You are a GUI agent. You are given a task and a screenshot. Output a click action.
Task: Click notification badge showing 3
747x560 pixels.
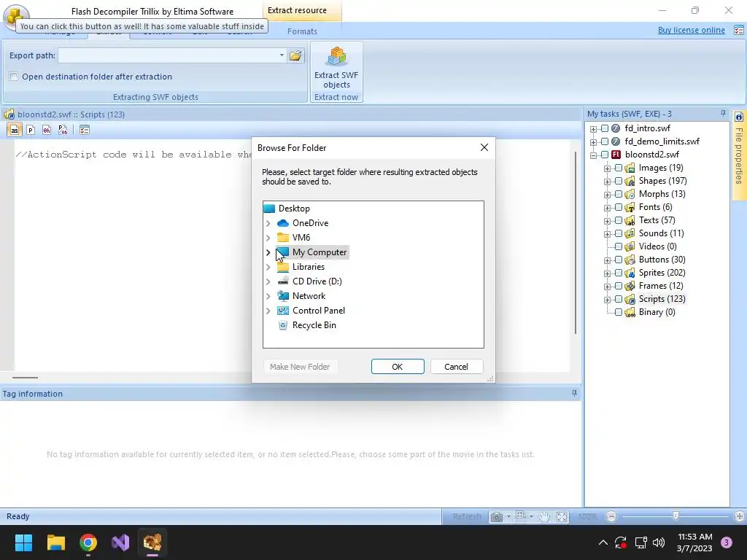(x=727, y=542)
